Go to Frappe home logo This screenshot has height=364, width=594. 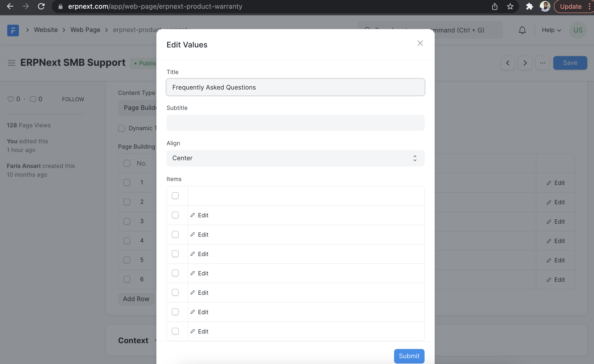pos(13,30)
